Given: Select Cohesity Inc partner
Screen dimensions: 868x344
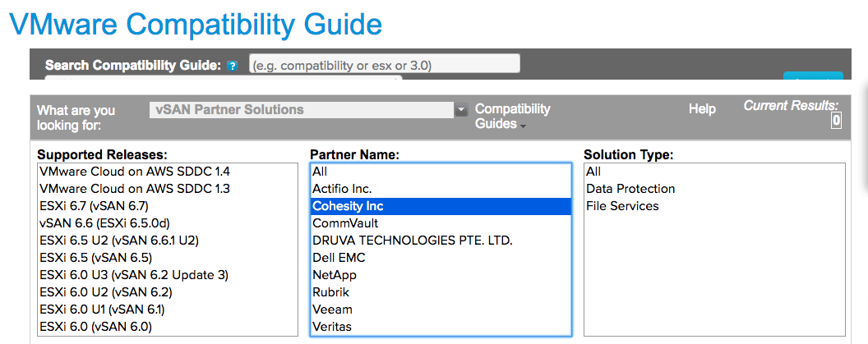Looking at the screenshot, I should point(348,206).
